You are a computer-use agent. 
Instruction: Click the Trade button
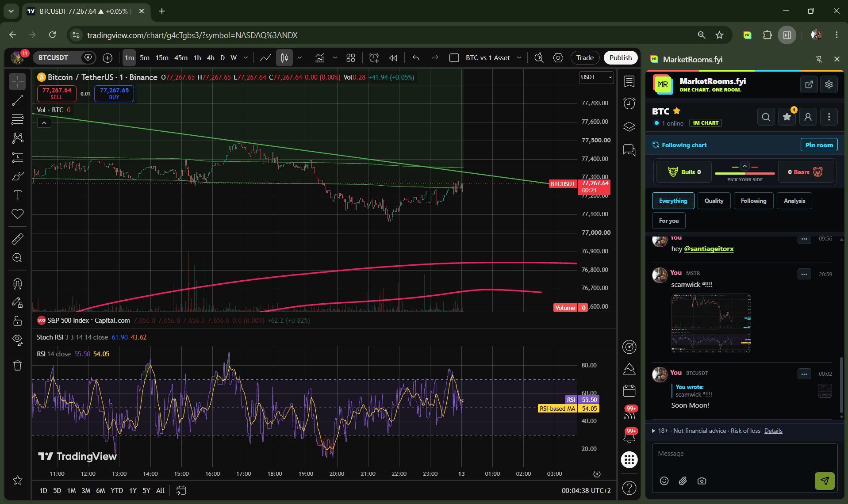coord(585,58)
